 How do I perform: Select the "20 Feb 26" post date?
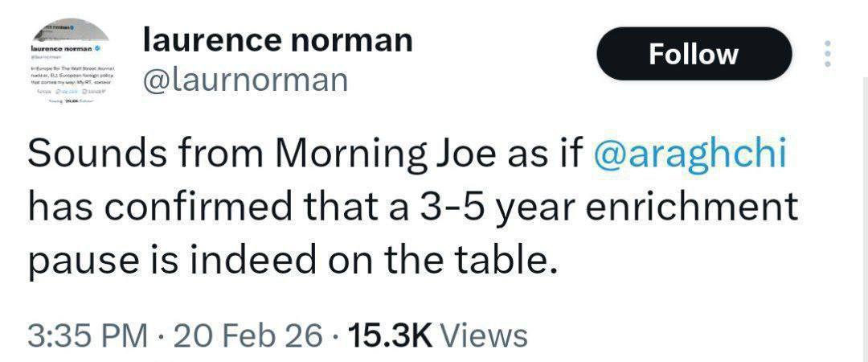(247, 335)
